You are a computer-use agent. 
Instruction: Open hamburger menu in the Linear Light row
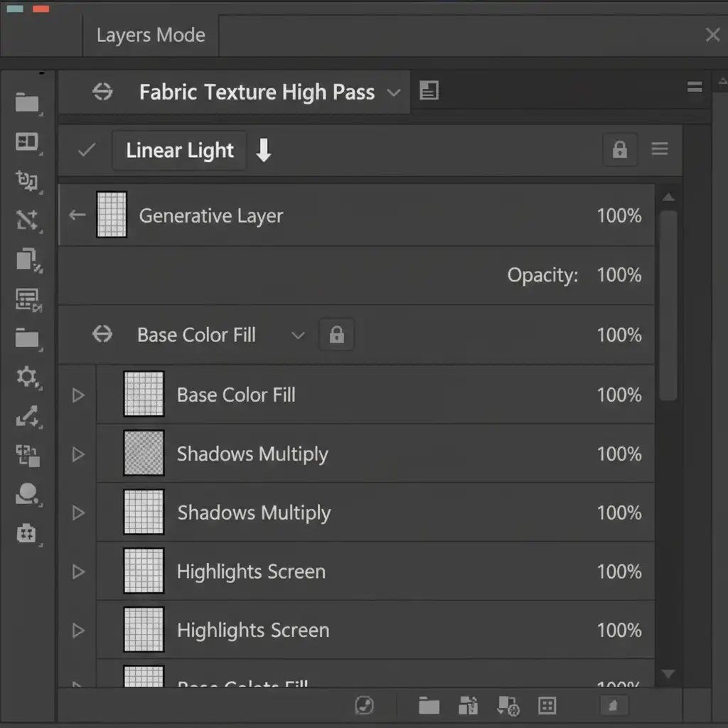coord(660,149)
